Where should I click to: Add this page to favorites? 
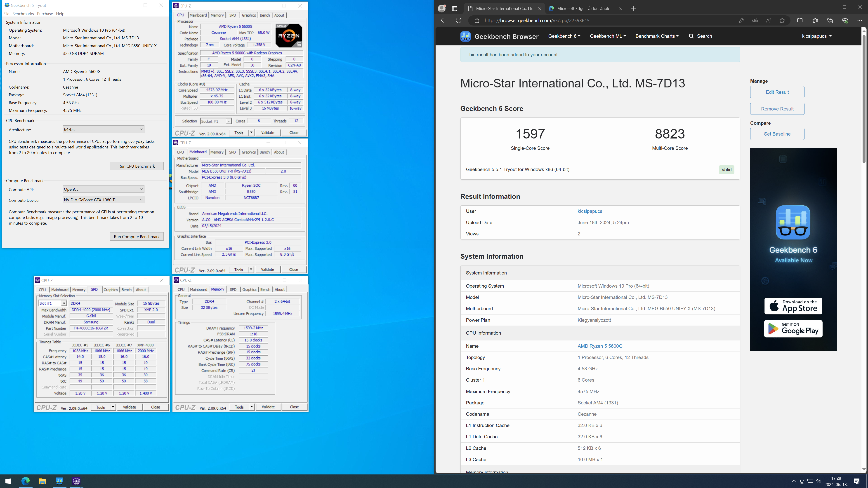[x=782, y=21]
